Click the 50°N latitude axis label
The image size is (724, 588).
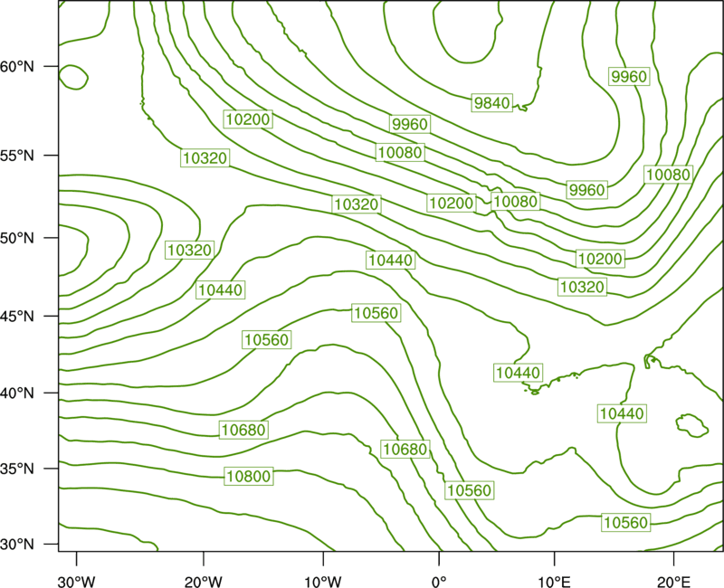pyautogui.click(x=17, y=238)
